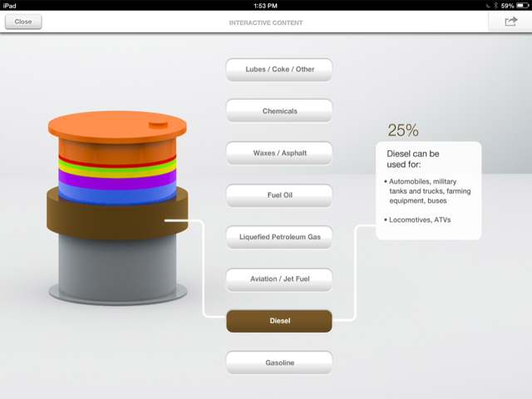The width and height of the screenshot is (532, 399).
Task: Tap the gray gasoline section of barrel
Action: click(x=117, y=266)
